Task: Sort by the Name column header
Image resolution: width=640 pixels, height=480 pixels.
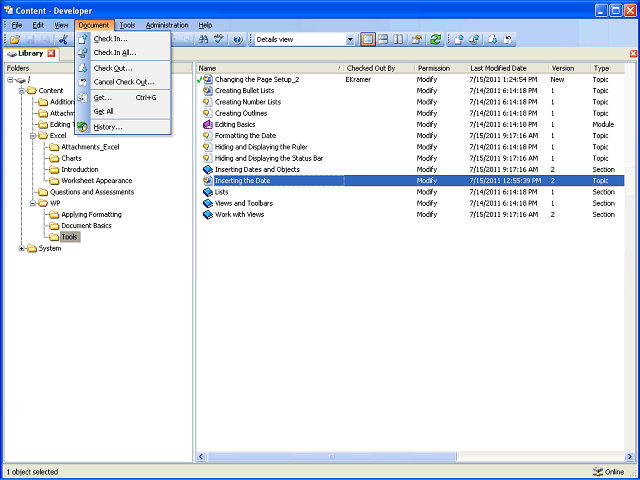Action: coord(270,68)
